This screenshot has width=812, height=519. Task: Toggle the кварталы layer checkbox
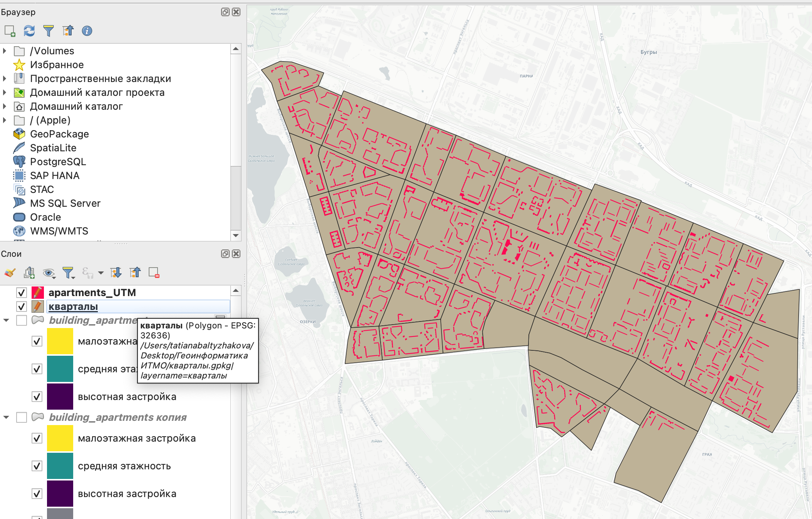(x=22, y=307)
